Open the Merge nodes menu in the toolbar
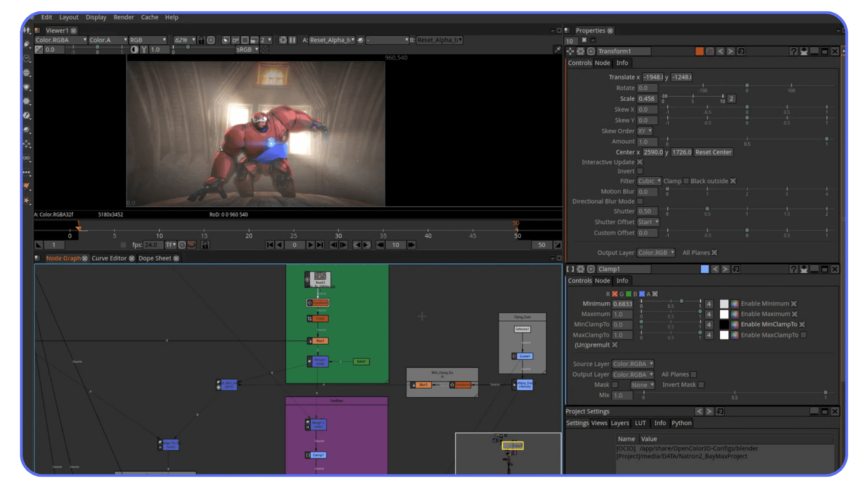This screenshot has height=488, width=868. pos(27,130)
